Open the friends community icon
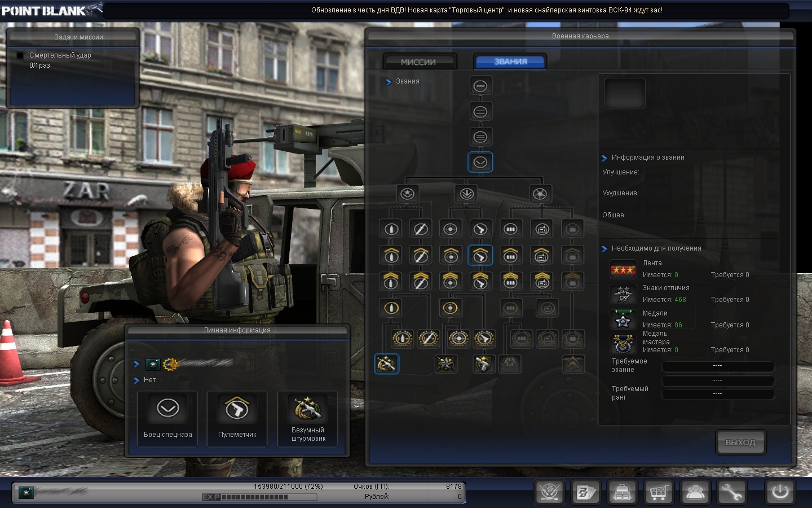The image size is (812, 508). click(695, 492)
